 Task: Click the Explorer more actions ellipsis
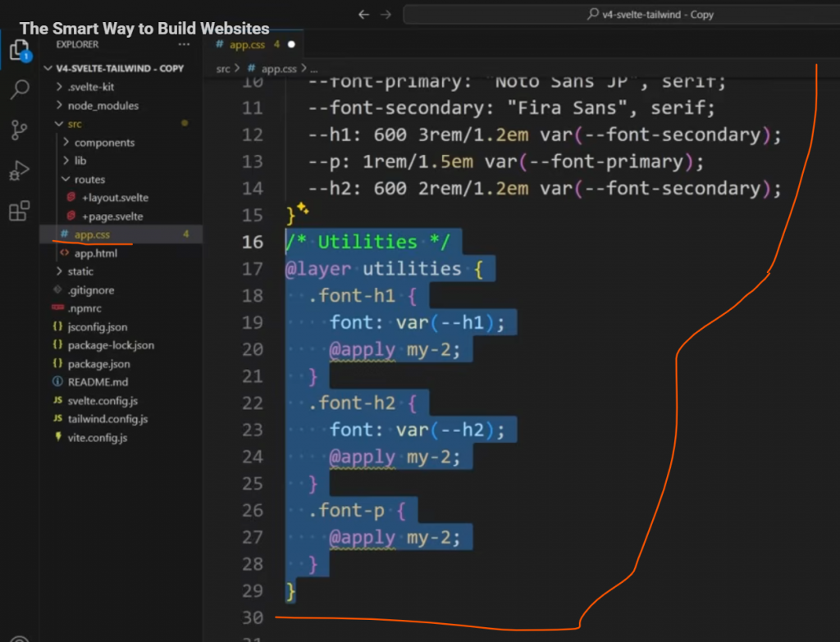[x=184, y=44]
